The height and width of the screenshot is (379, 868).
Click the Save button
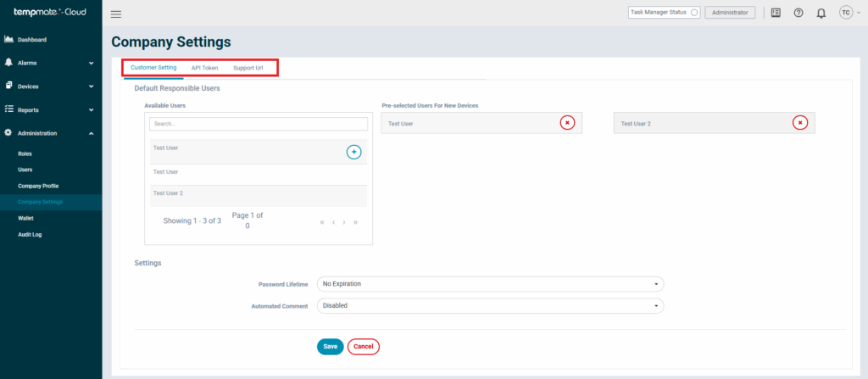330,346
